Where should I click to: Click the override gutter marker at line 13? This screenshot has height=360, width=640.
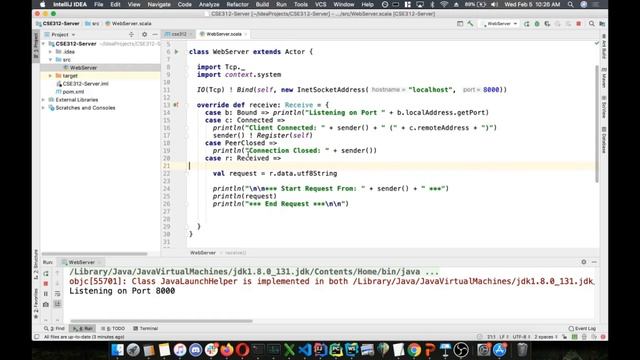(176, 105)
